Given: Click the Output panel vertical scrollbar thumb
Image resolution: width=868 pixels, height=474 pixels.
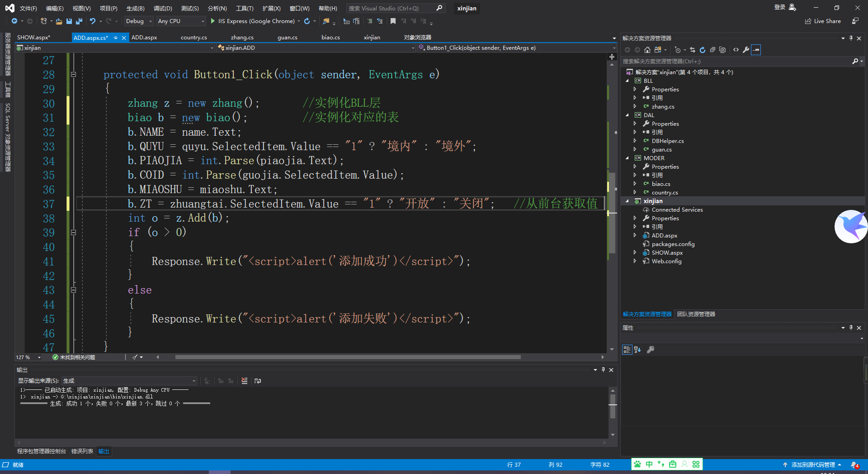Looking at the screenshot, I should (x=613, y=405).
